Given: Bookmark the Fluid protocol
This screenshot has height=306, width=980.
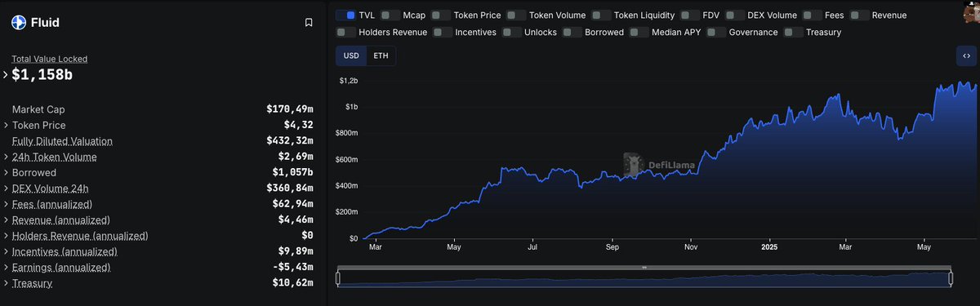Looking at the screenshot, I should click(309, 23).
